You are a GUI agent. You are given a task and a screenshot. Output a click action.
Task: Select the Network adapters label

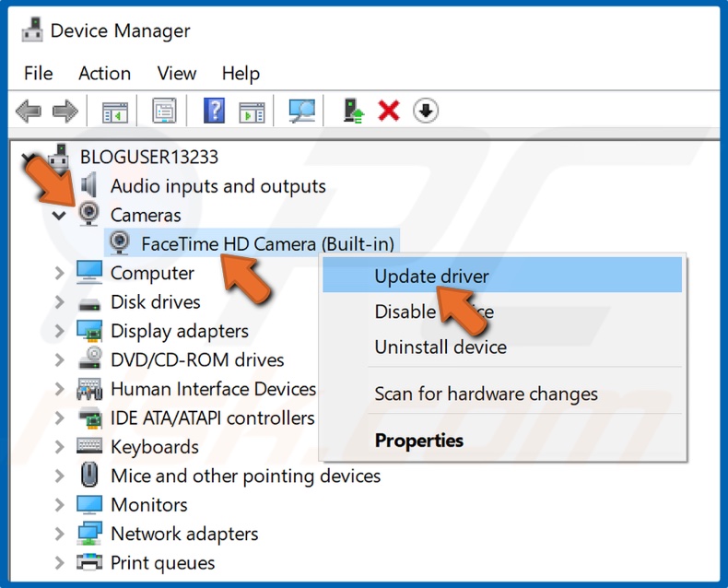(x=184, y=535)
